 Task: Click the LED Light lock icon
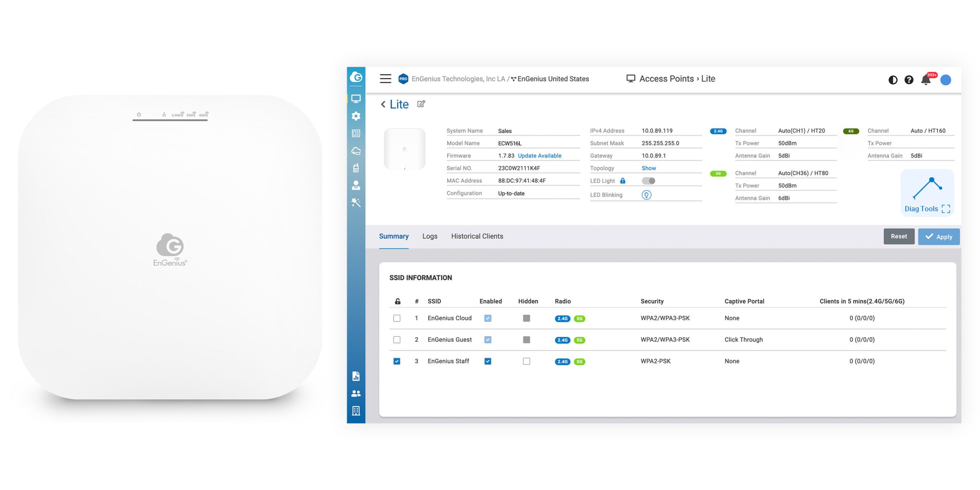pyautogui.click(x=622, y=181)
